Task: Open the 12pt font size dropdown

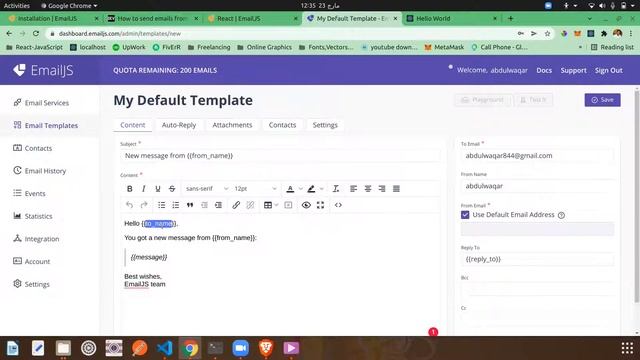Action: [255, 189]
